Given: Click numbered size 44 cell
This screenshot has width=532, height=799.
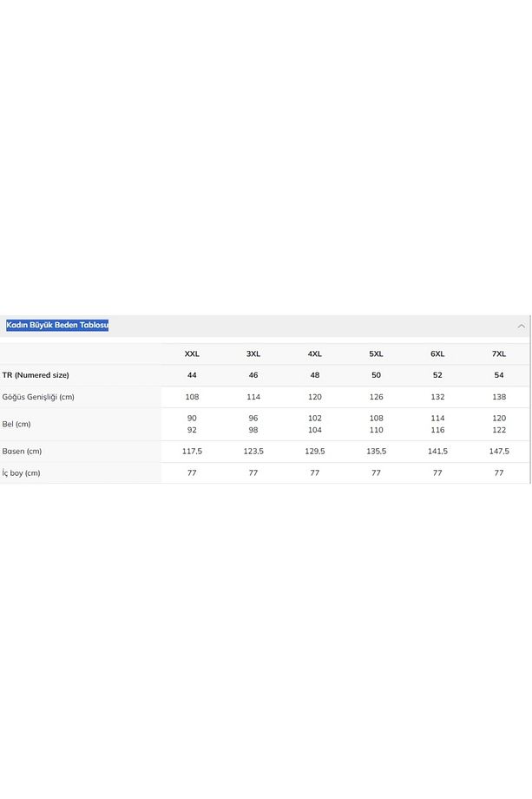Looking at the screenshot, I should point(192,375).
